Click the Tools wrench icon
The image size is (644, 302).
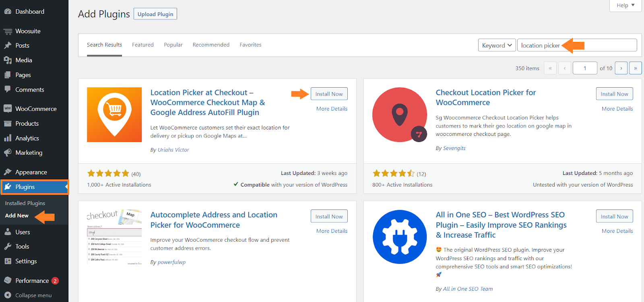[x=8, y=247]
